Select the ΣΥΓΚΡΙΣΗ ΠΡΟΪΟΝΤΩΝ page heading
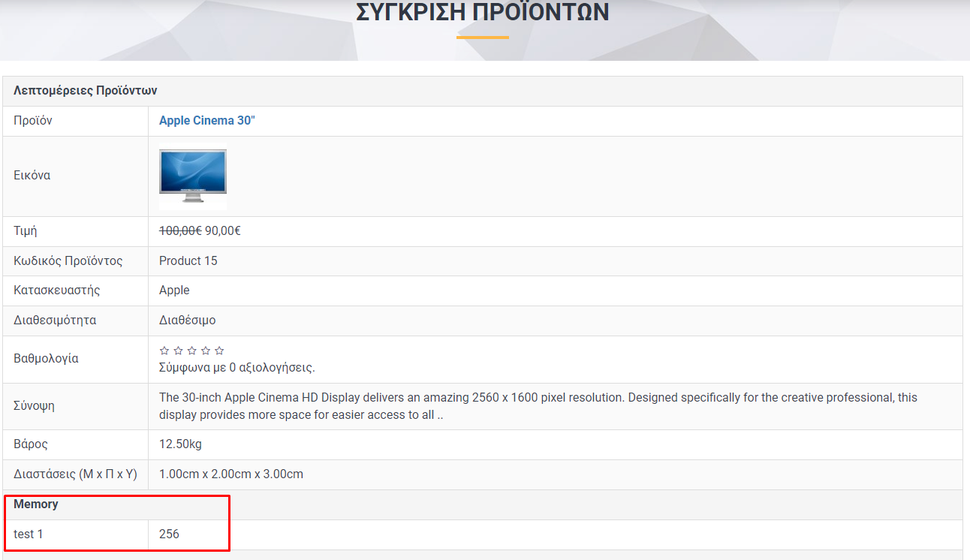 482,13
